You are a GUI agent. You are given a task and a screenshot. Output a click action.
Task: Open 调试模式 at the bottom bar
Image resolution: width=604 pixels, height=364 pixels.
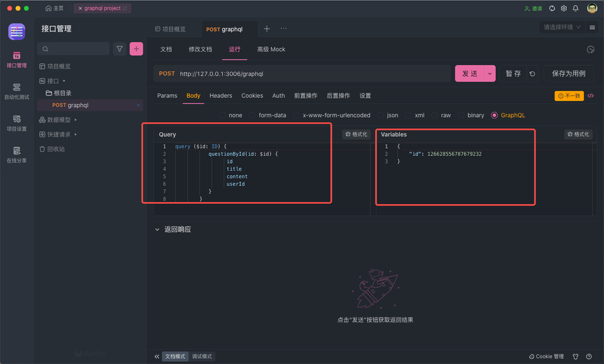pyautogui.click(x=202, y=356)
